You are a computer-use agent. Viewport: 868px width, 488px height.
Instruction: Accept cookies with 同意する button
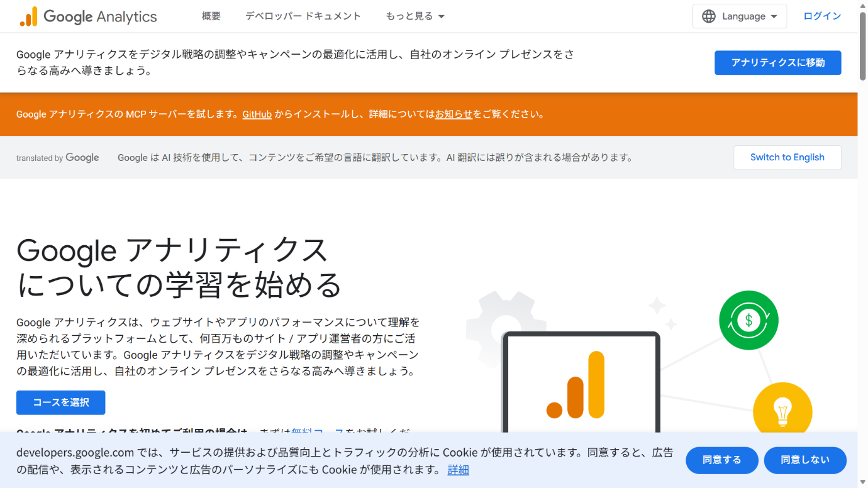[722, 460]
